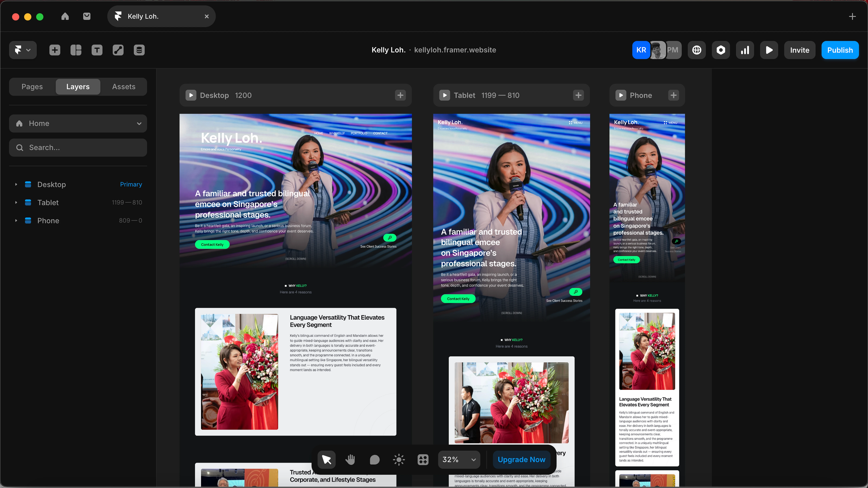
Task: Open the CMS database icon
Action: point(139,50)
